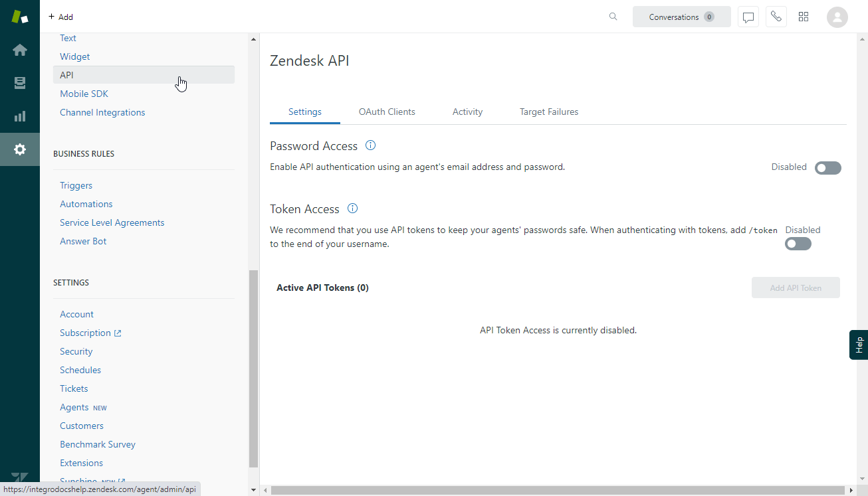Open the Triggers business rule link
The height and width of the screenshot is (496, 868).
point(76,186)
